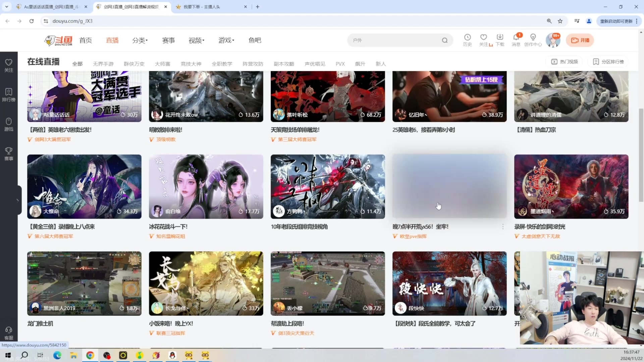Open stream titled 冰花花战斗一下!
644x362 pixels.
coord(168,227)
